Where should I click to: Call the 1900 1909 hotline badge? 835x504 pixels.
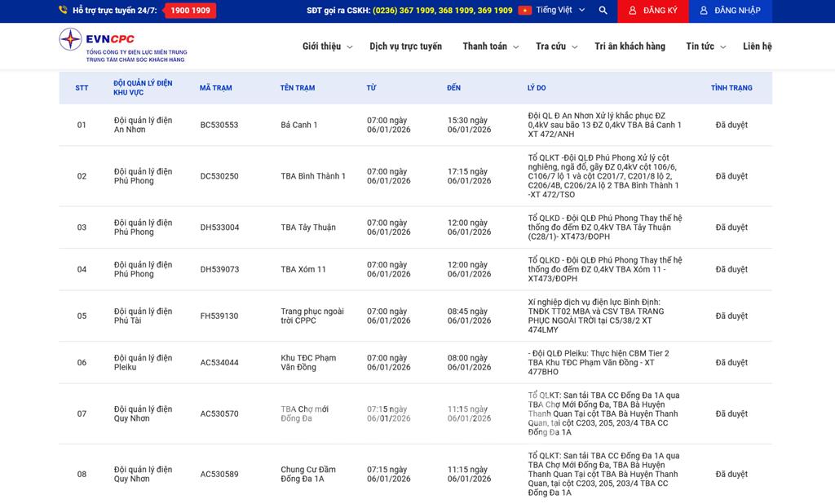[190, 11]
